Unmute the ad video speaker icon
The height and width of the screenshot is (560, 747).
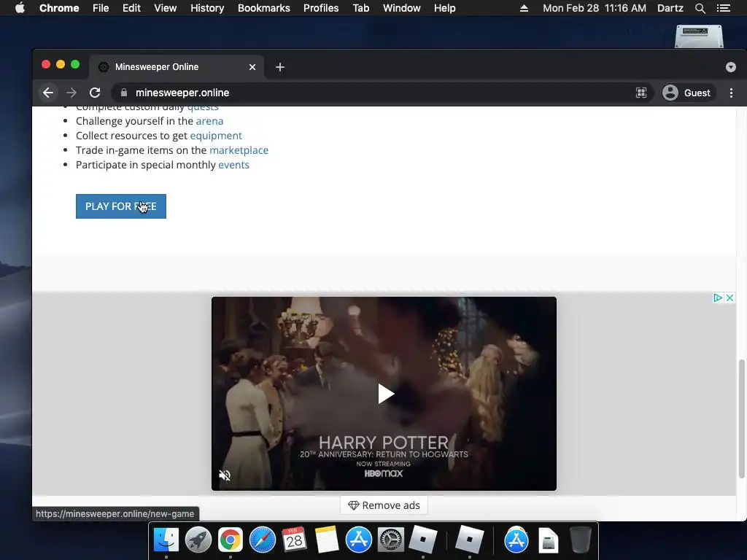[225, 475]
